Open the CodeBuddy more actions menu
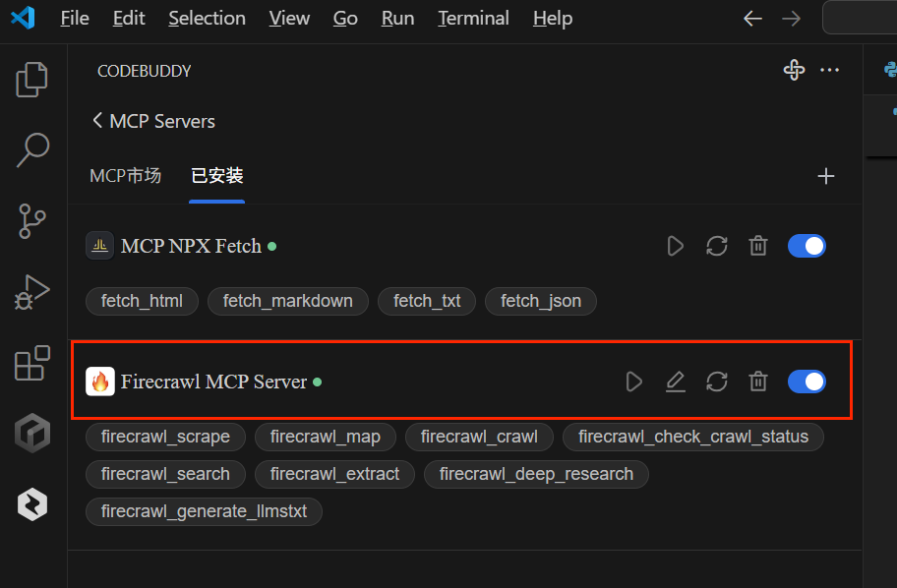 tap(829, 70)
